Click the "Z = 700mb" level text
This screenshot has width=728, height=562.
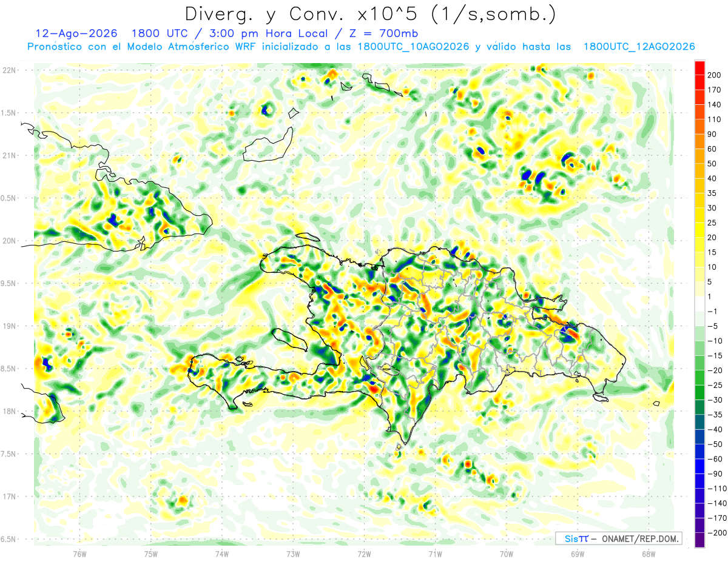point(383,33)
